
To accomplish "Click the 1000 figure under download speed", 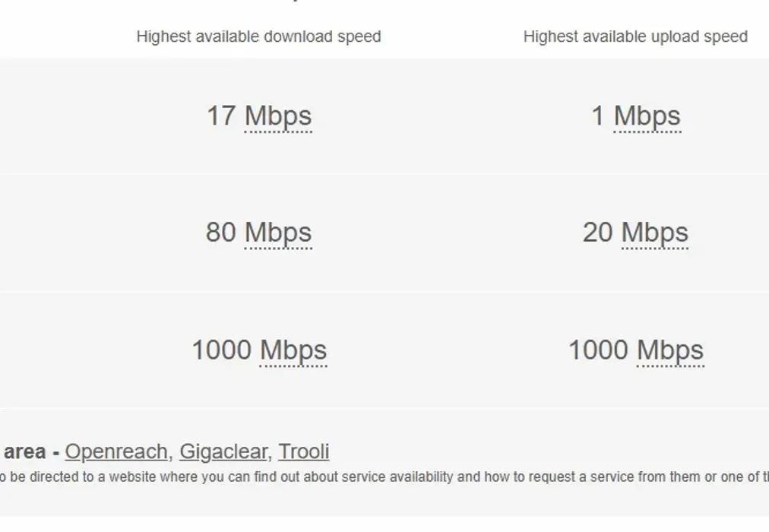I will 221,350.
